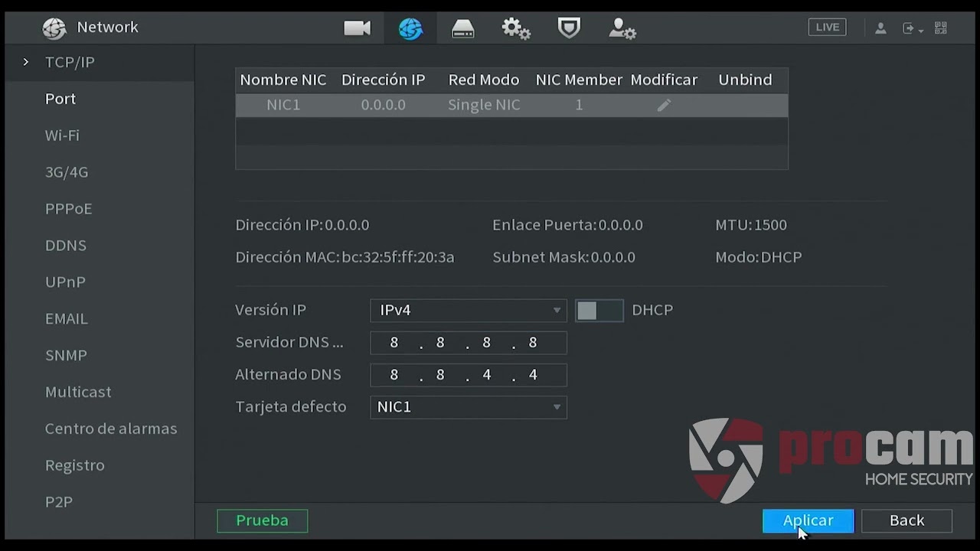
Task: Click the Unbind column header
Action: pos(745,80)
